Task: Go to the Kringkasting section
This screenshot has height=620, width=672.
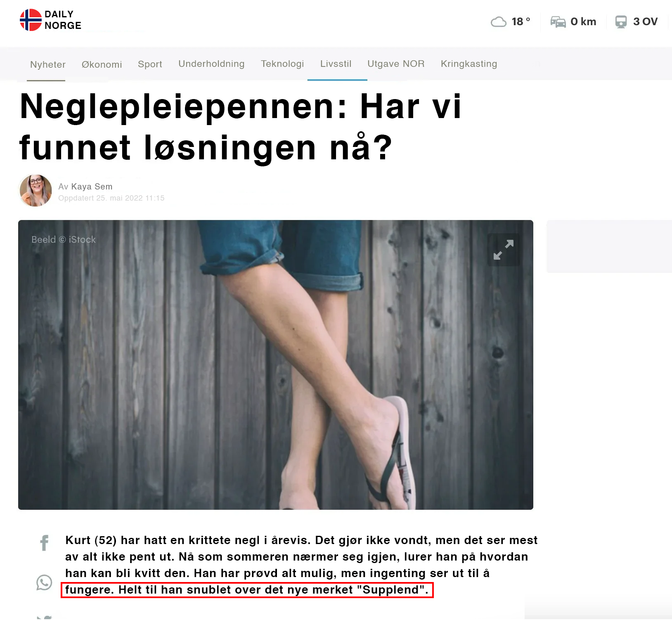Action: tap(469, 64)
